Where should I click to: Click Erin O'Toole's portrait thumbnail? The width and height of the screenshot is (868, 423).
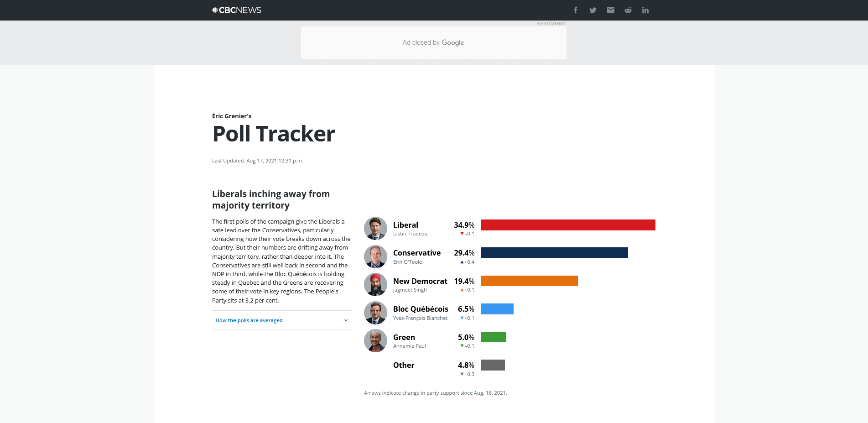click(x=375, y=256)
